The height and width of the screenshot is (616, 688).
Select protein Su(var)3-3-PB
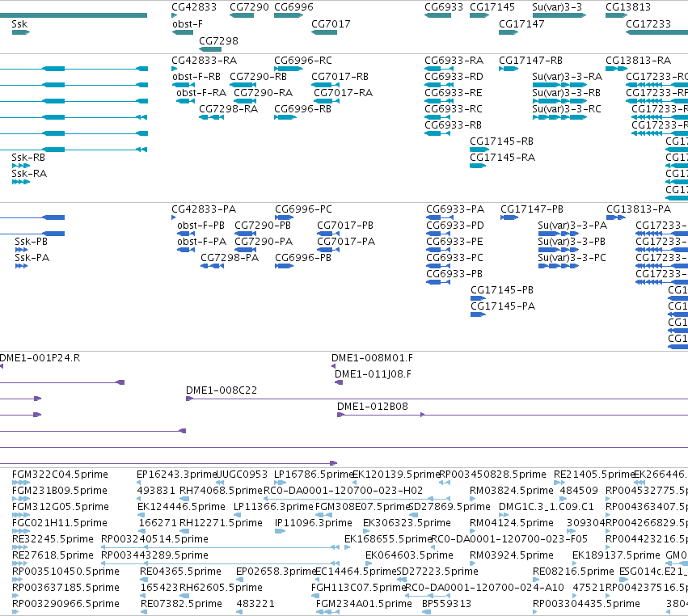click(559, 250)
